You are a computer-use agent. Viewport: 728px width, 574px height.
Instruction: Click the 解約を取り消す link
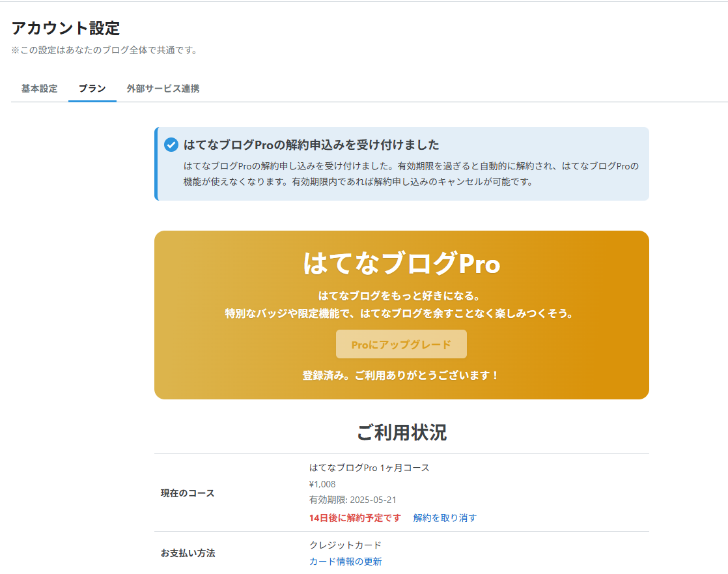click(x=445, y=518)
